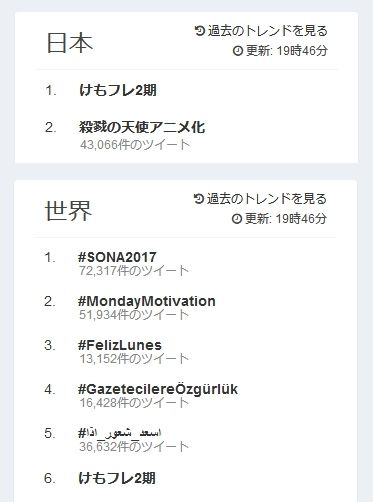Open the #SONA2017 hashtag
This screenshot has height=502, width=373.
point(117,257)
